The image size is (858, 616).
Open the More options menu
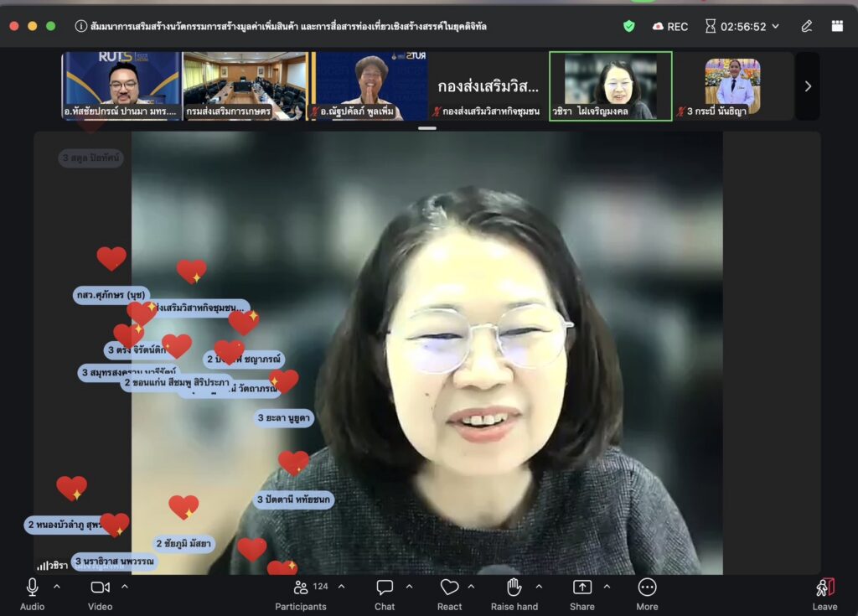pyautogui.click(x=648, y=588)
